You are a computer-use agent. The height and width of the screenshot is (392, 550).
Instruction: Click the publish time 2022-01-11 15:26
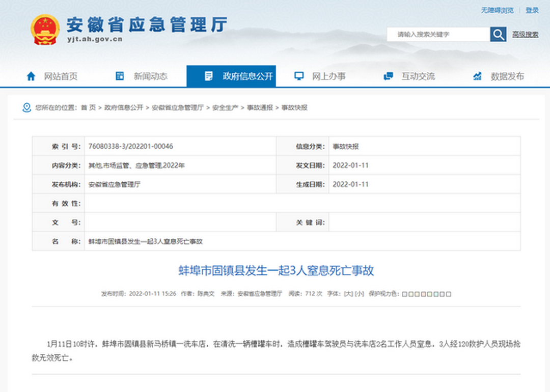pyautogui.click(x=153, y=294)
